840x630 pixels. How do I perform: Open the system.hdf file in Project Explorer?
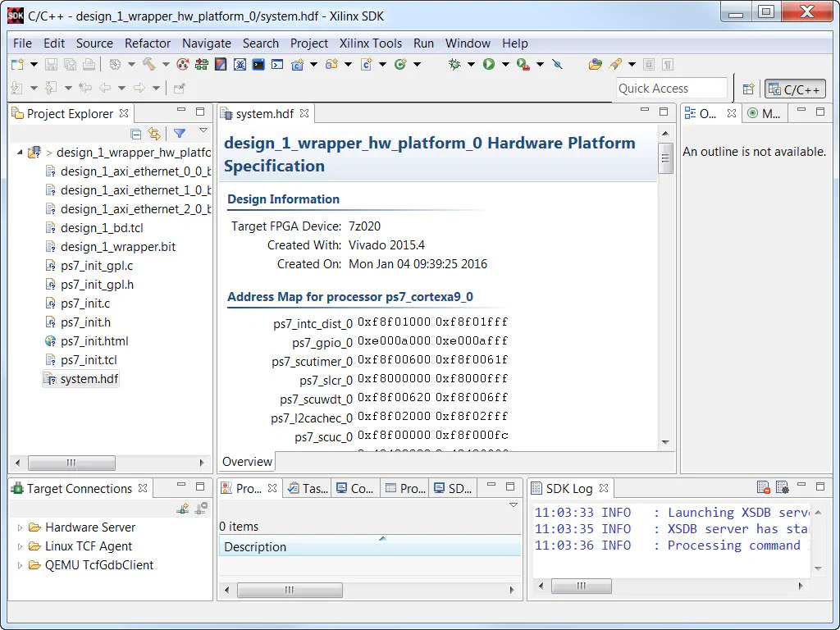[x=80, y=379]
